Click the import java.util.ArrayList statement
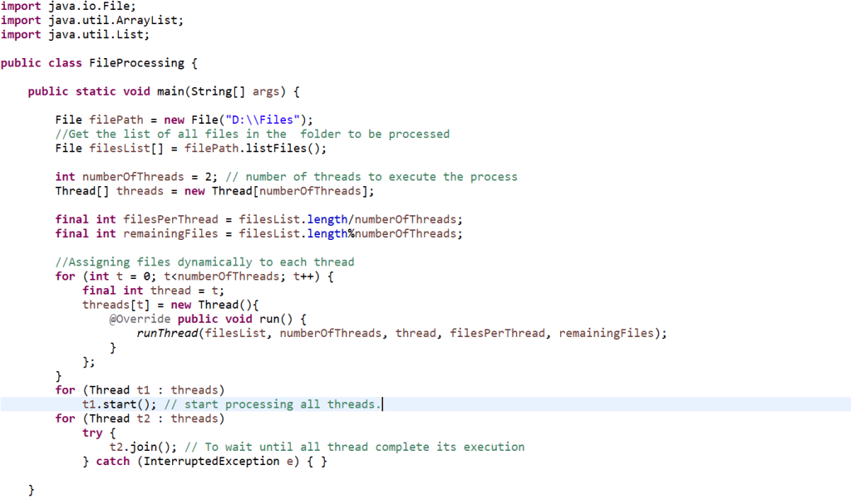 coord(91,20)
